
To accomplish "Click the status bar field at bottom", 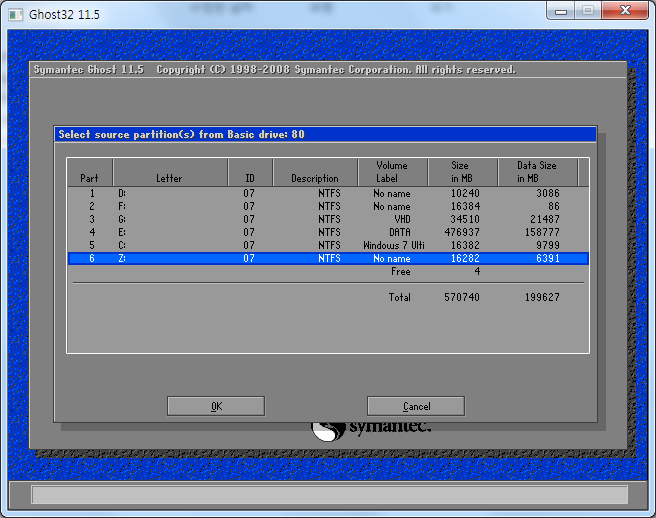I will click(x=329, y=495).
